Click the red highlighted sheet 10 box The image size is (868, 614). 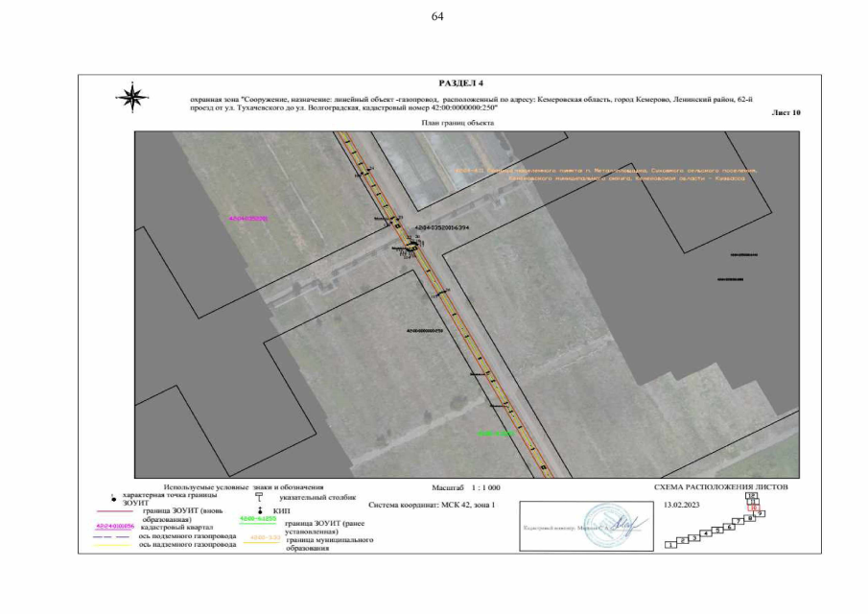(754, 508)
